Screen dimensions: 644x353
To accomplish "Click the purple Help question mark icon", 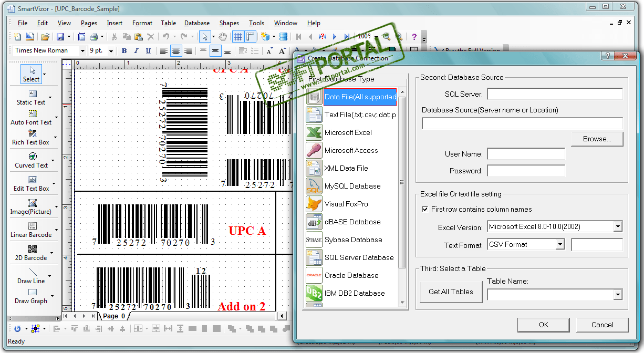I will click(414, 37).
